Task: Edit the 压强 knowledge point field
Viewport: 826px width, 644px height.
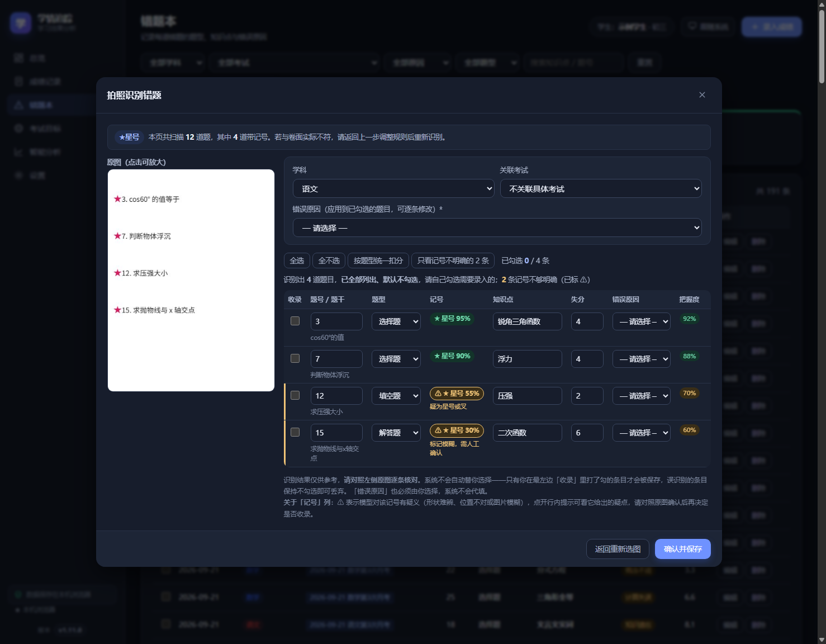Action: [x=528, y=396]
